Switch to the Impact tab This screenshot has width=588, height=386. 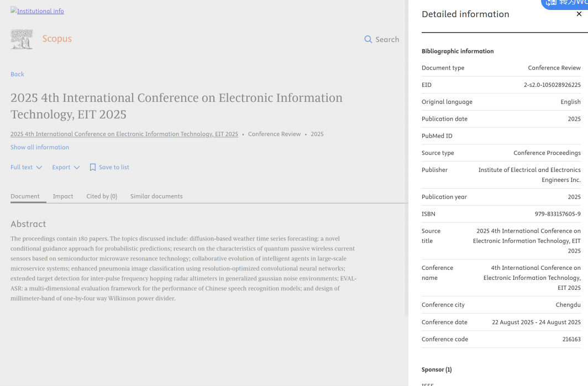tap(63, 196)
